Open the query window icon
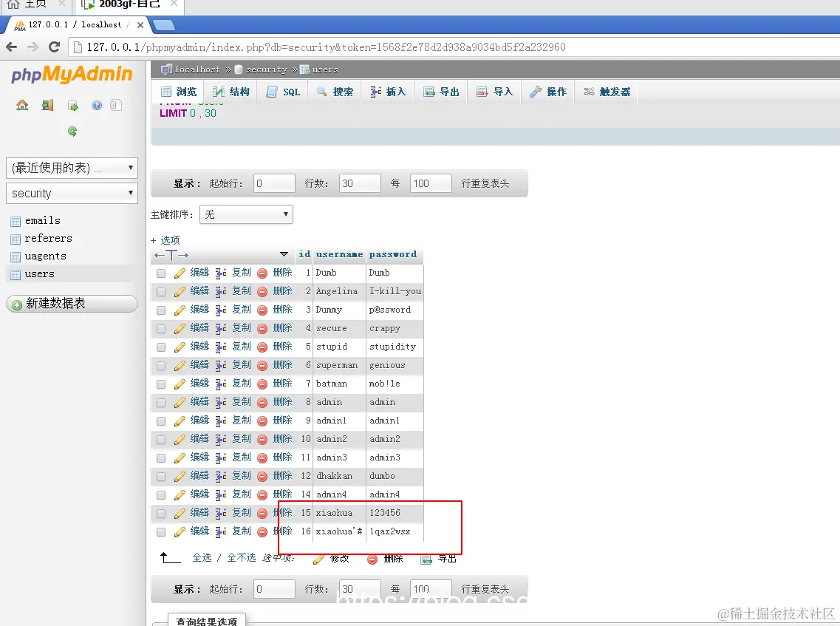The image size is (840, 626). [73, 105]
